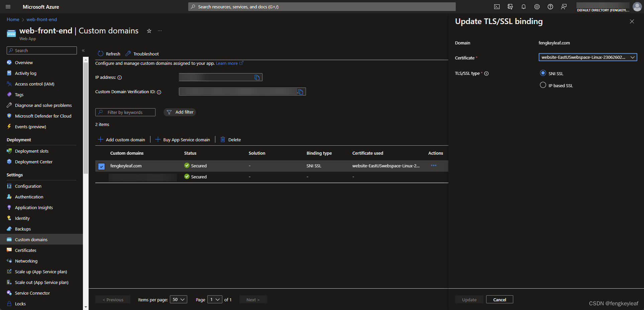Go to web-front-end breadcrumb
644x310 pixels.
pos(42,19)
